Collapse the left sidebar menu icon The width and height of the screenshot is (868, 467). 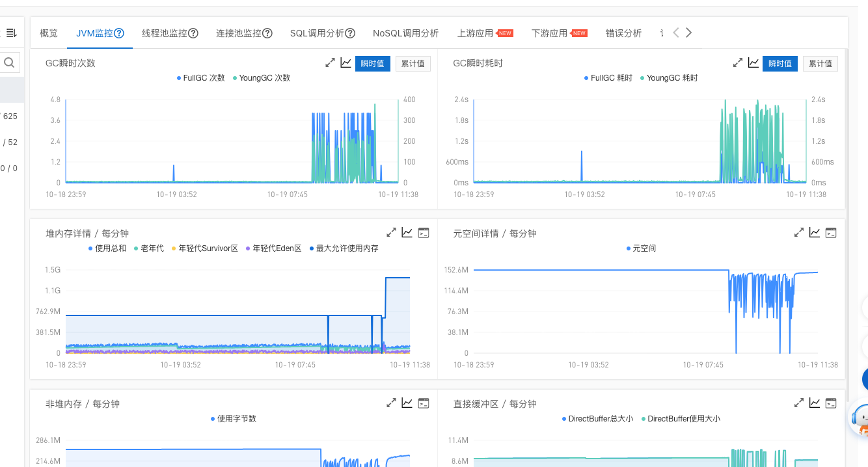[11, 33]
